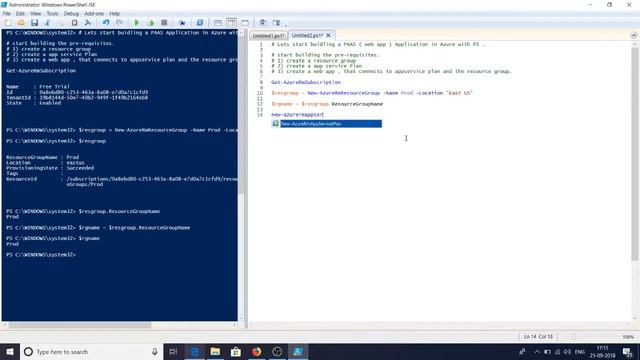Open Task View from the taskbar

pos(173,351)
